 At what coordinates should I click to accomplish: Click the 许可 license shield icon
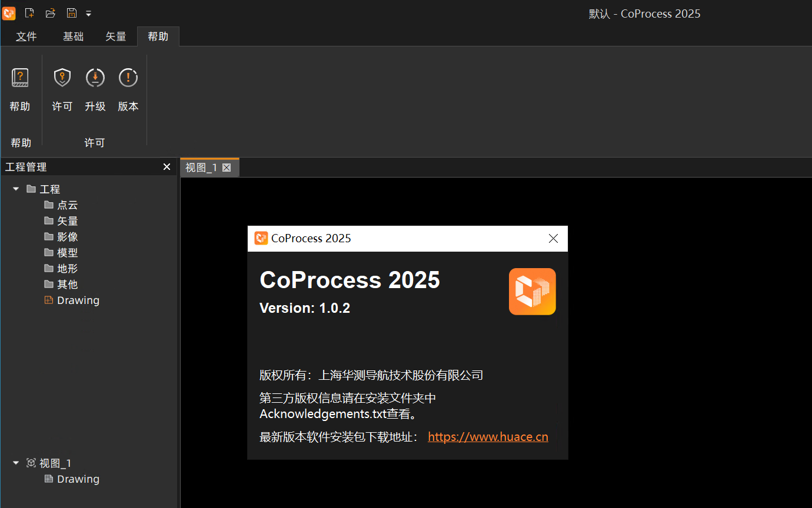pos(62,77)
